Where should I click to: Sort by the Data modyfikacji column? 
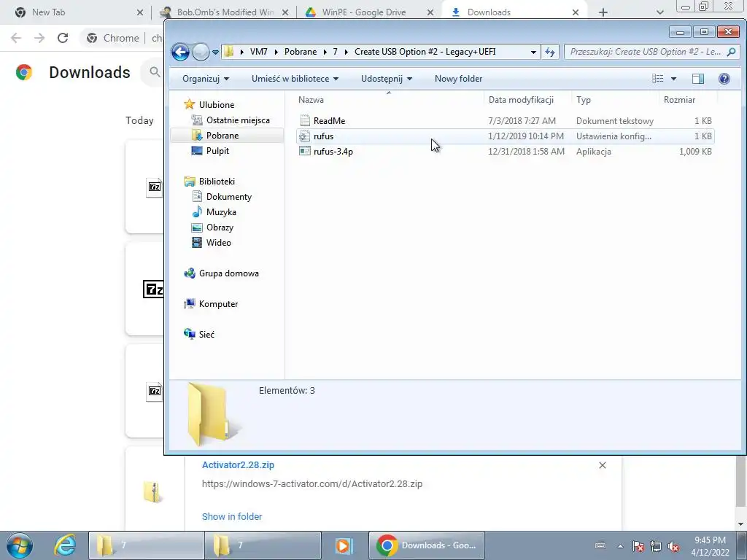click(x=527, y=99)
